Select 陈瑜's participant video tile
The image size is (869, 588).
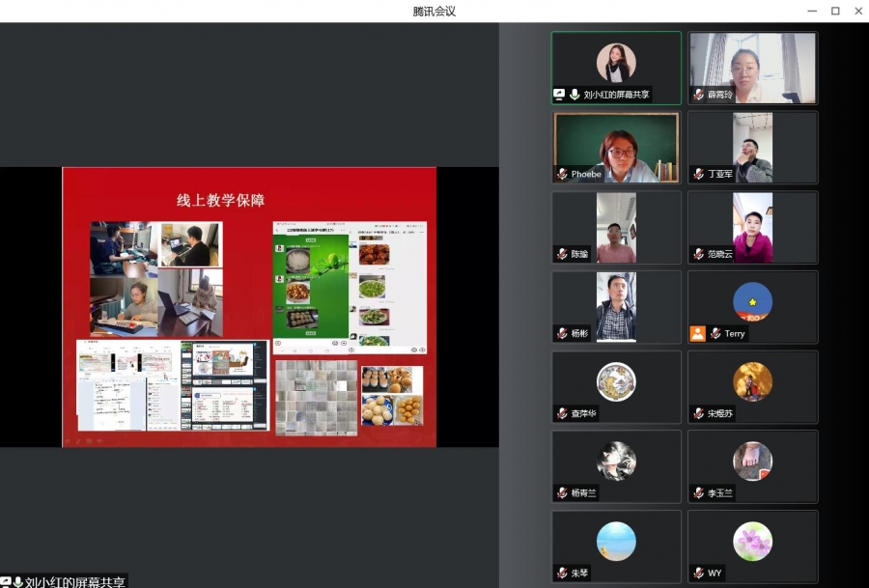[616, 226]
